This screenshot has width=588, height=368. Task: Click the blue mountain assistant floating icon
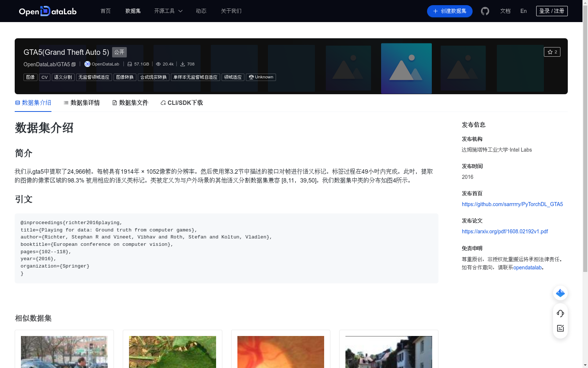pos(560,293)
